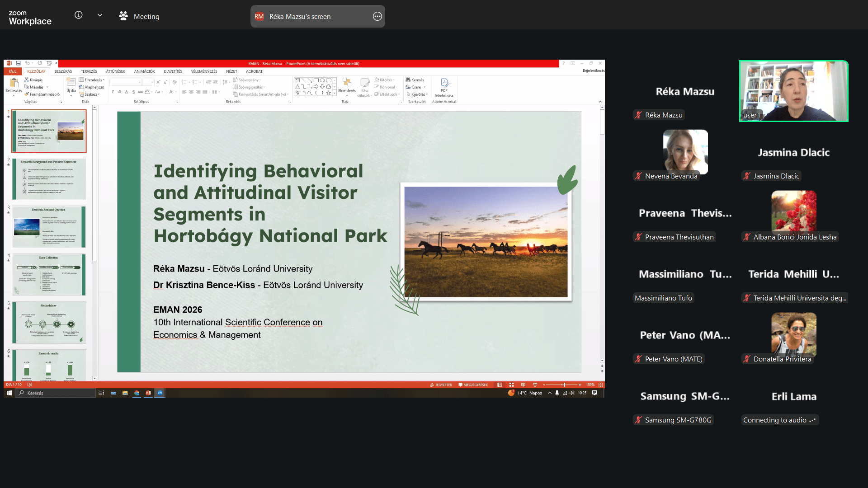Image resolution: width=868 pixels, height=488 pixels.
Task: Switch to slide sorter view icon
Action: coord(511,385)
